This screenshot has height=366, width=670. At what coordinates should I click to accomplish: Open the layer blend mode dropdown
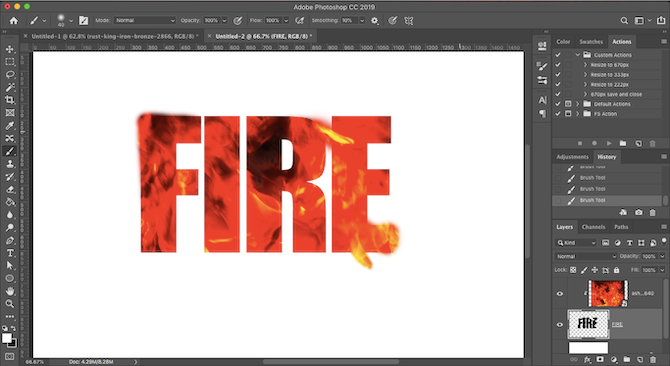586,256
